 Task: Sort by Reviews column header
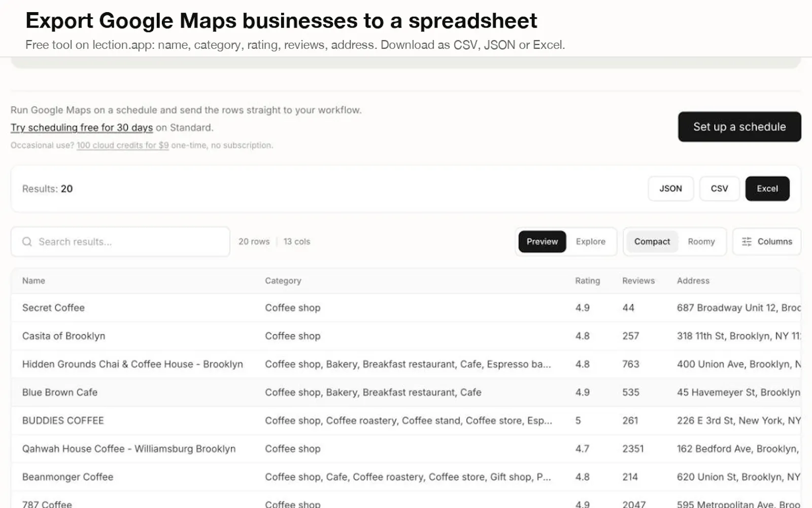(638, 281)
